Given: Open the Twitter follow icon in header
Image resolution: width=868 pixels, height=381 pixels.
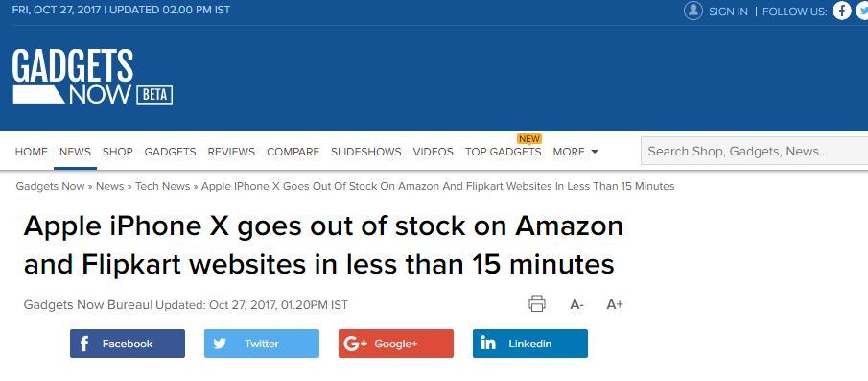Looking at the screenshot, I should point(862,11).
